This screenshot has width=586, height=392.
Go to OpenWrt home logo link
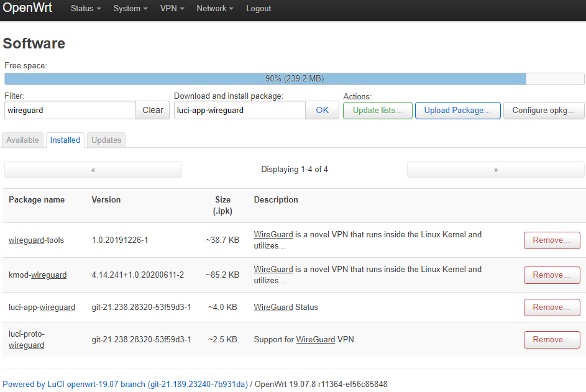27,7
